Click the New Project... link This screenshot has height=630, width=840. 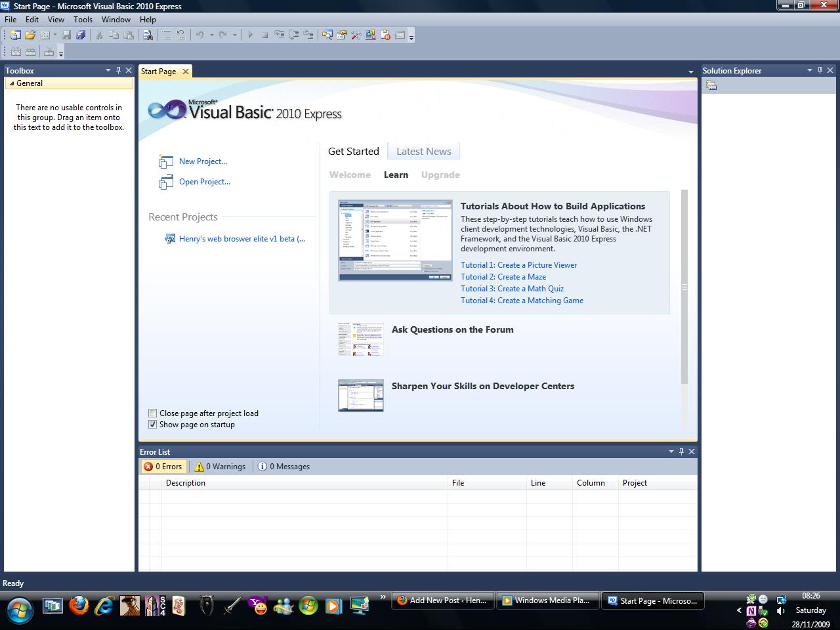(203, 161)
